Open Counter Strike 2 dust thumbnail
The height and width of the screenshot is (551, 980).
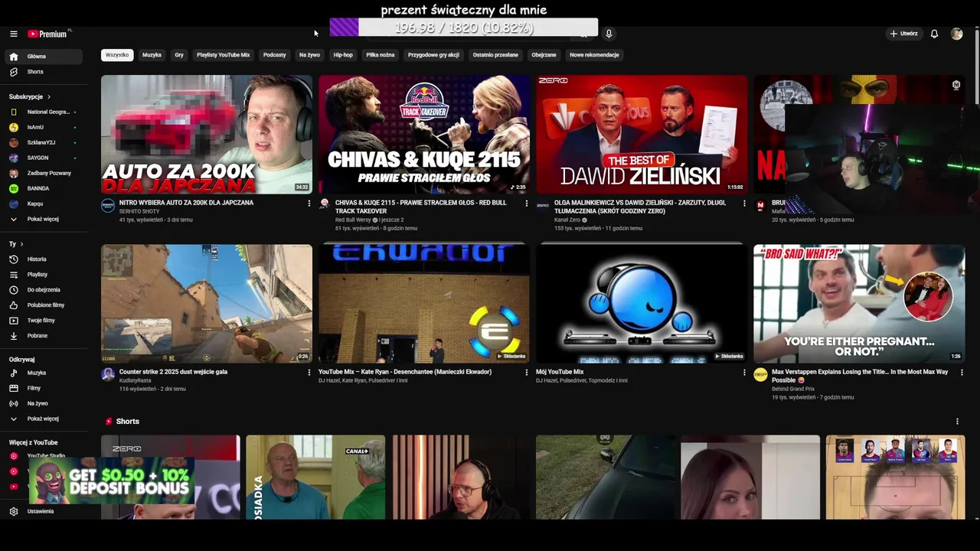(207, 304)
